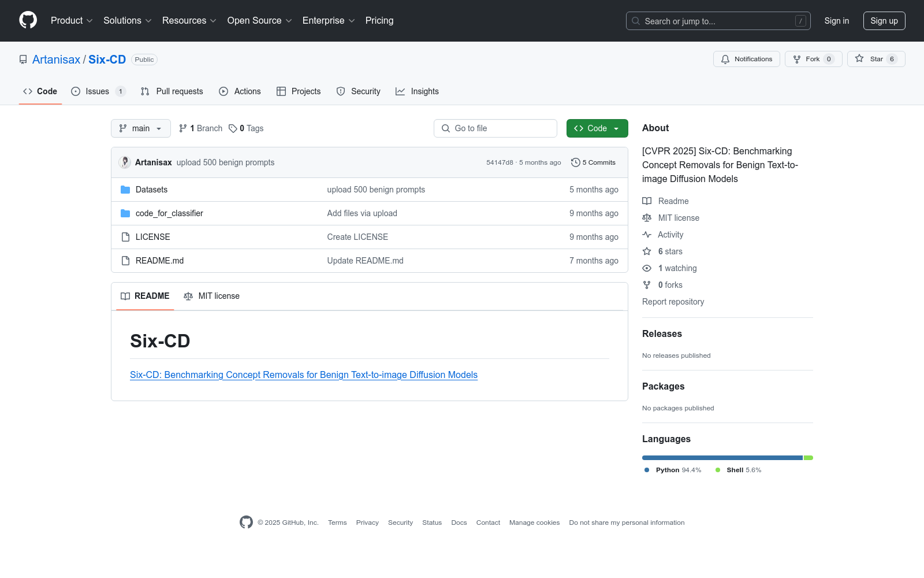Focus the Search or jump to field

click(x=718, y=21)
